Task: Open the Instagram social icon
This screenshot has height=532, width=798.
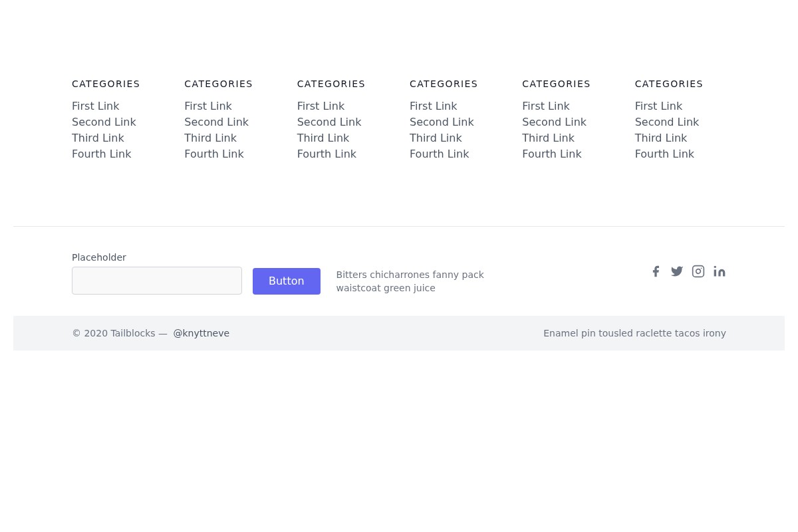Action: (x=698, y=271)
